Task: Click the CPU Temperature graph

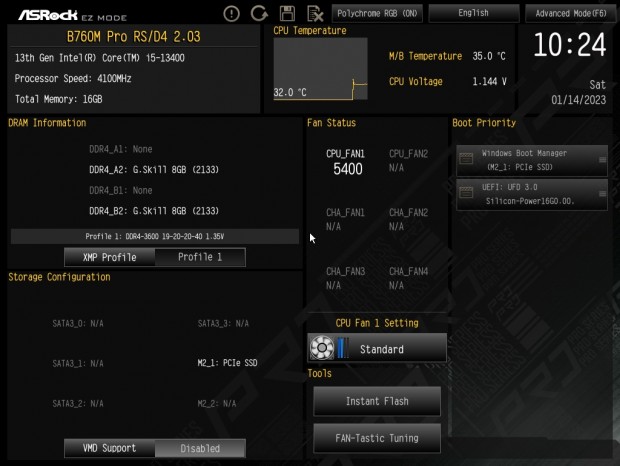Action: [x=320, y=69]
